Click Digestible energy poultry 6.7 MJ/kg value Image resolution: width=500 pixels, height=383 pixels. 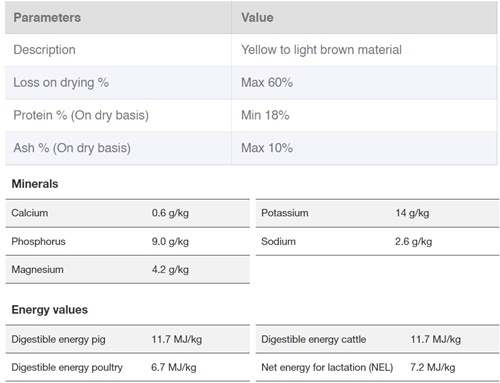174,367
